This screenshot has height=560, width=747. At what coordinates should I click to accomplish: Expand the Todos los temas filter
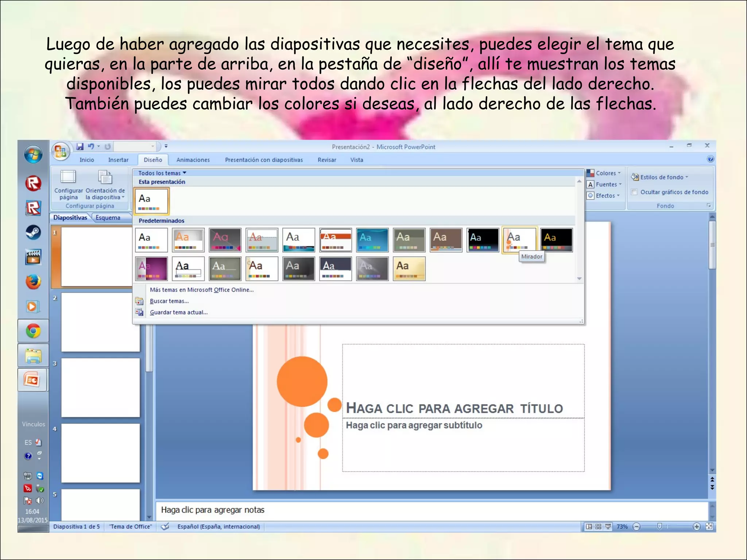162,173
